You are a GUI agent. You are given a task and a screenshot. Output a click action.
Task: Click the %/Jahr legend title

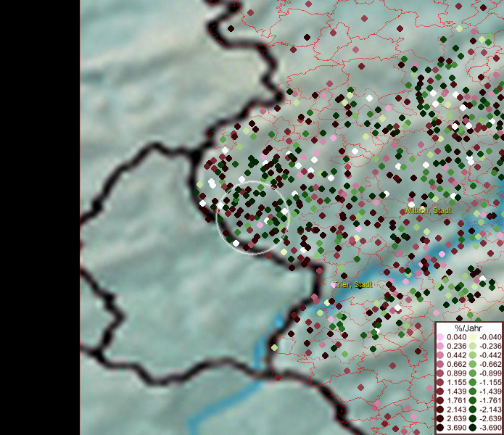[x=468, y=328]
